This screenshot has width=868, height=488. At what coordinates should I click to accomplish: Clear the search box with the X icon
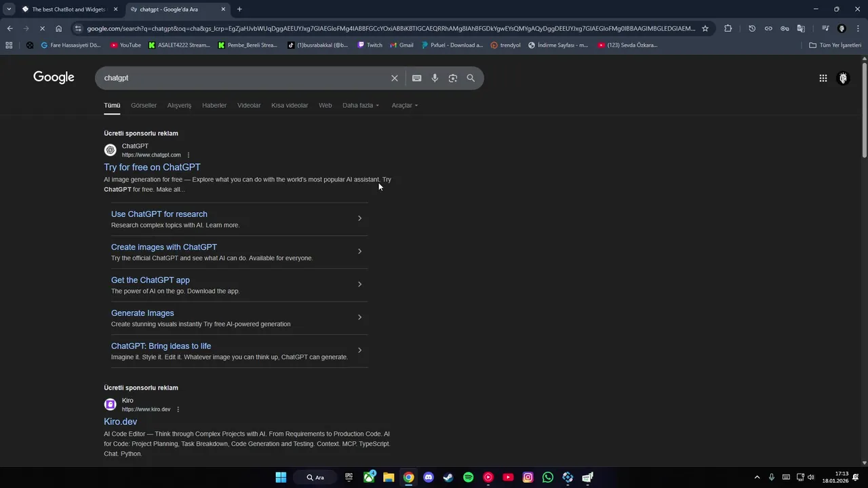[x=394, y=78]
